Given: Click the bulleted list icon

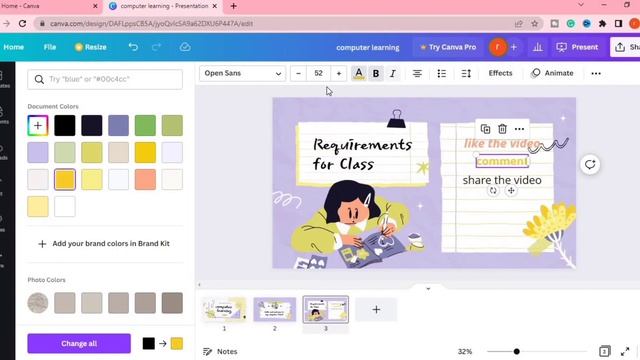Looking at the screenshot, I should [442, 73].
